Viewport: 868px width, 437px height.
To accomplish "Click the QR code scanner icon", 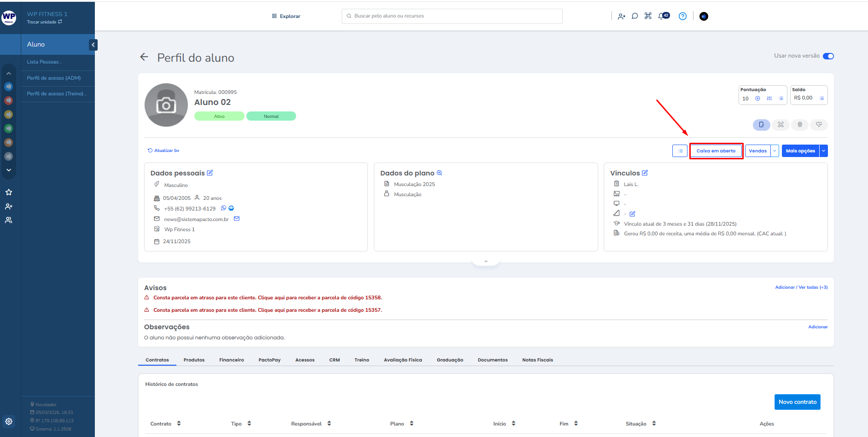I will tap(648, 16).
